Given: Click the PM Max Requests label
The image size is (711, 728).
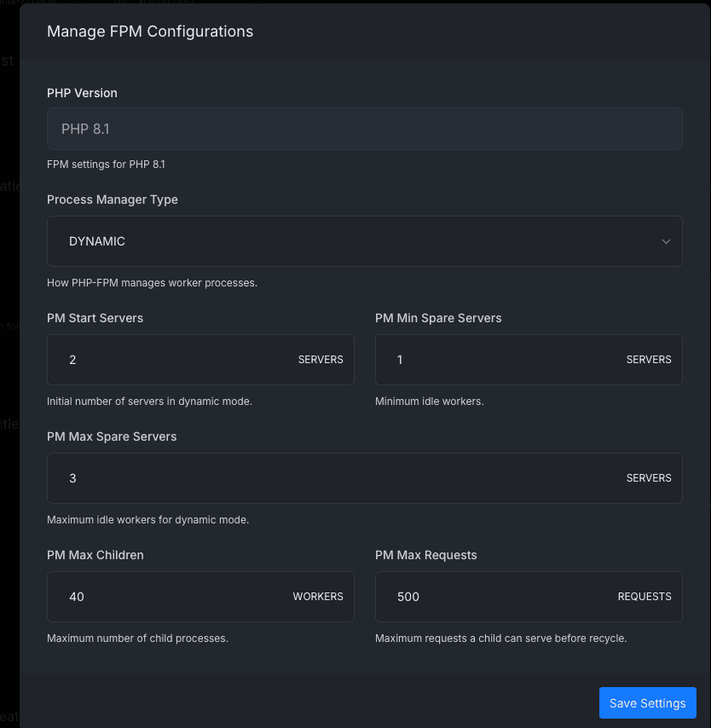Looking at the screenshot, I should [x=426, y=555].
